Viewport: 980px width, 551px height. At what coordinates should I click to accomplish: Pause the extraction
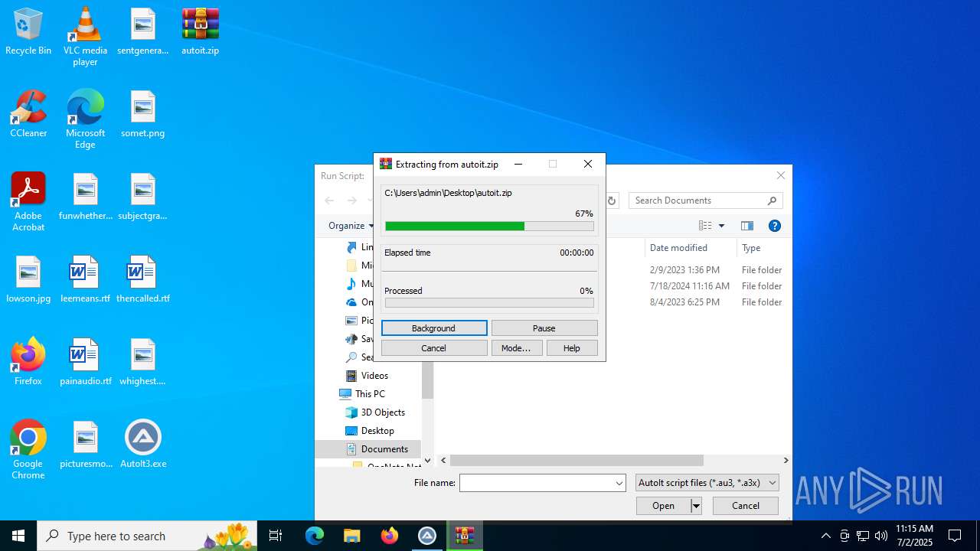click(x=544, y=328)
